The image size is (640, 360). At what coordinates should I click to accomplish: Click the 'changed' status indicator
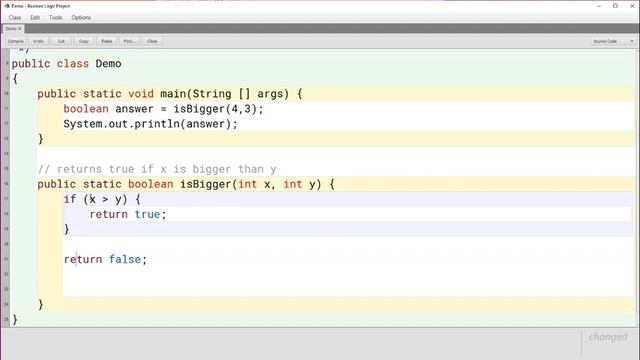point(608,337)
